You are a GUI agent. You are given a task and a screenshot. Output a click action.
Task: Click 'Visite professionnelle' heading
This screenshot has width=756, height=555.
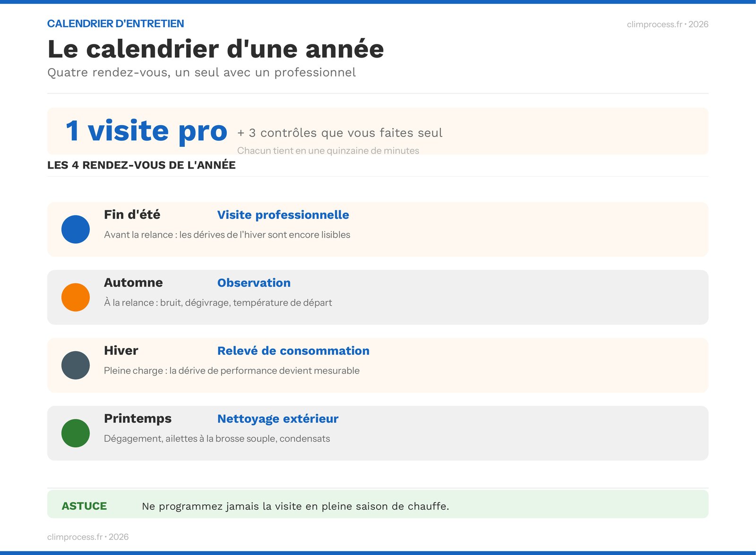(x=283, y=215)
